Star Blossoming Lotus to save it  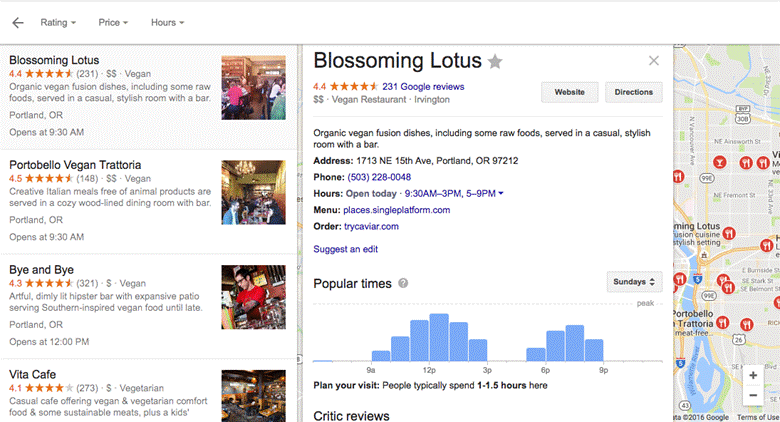[495, 62]
